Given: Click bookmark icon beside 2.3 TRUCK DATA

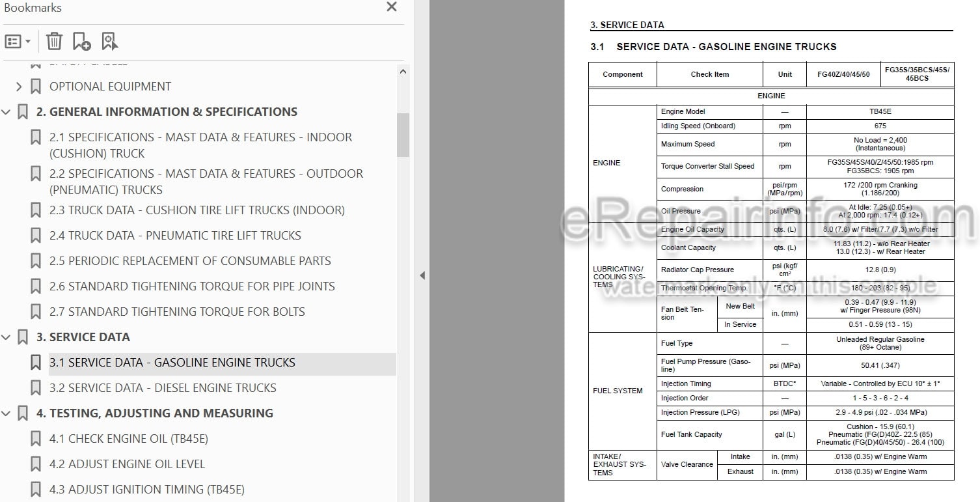Looking at the screenshot, I should coord(36,210).
